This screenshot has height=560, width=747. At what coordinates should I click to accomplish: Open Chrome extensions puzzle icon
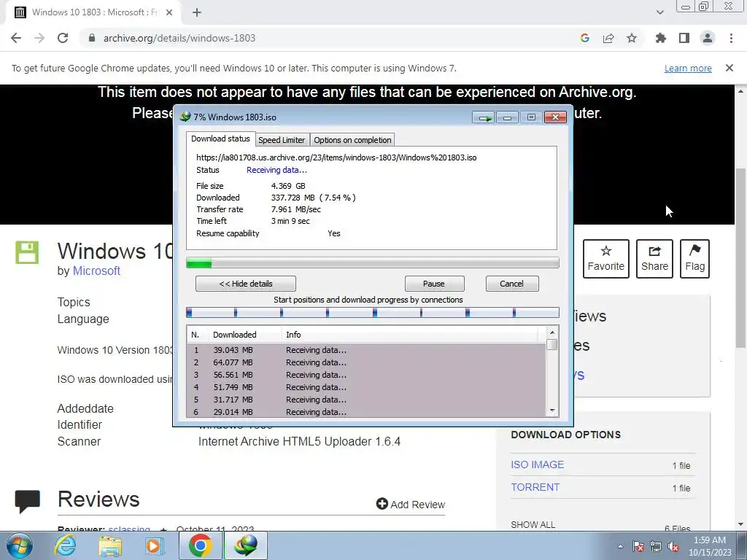point(660,38)
